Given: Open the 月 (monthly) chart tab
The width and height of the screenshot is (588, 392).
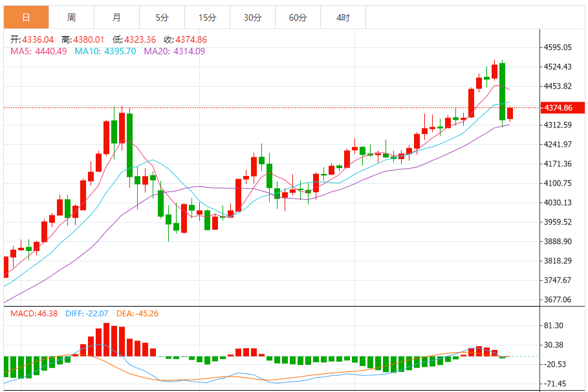Looking at the screenshot, I should pyautogui.click(x=116, y=17).
